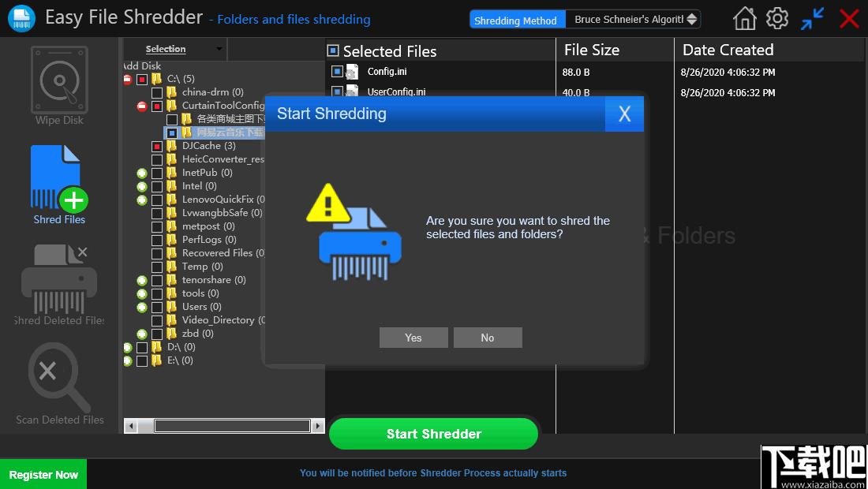
Task: Click the tree horizontal scrollbar thumb
Action: click(232, 426)
